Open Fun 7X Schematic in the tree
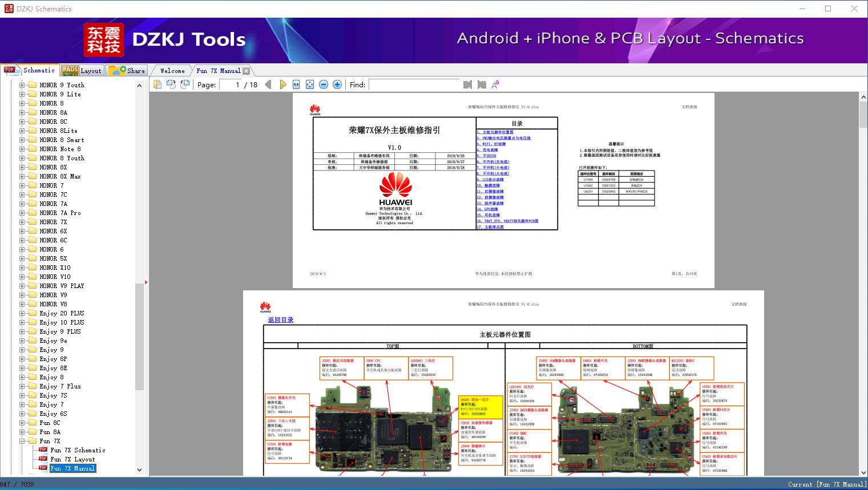This screenshot has height=490, width=868. 78,450
